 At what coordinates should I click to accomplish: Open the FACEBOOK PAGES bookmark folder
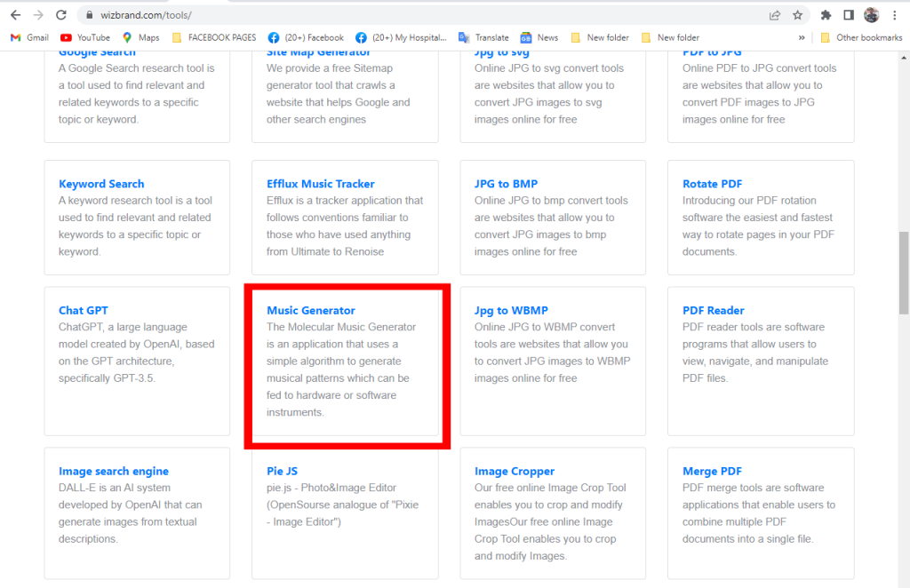tap(213, 37)
